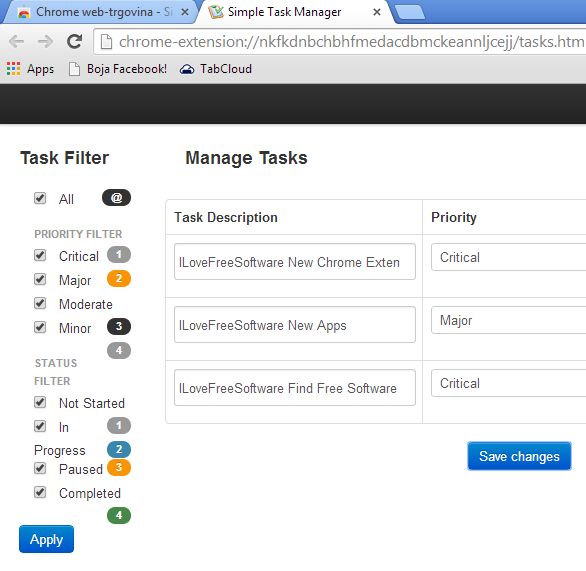The image size is (586, 571).
Task: Click the gray 4 badge under Minor
Action: 119,351
